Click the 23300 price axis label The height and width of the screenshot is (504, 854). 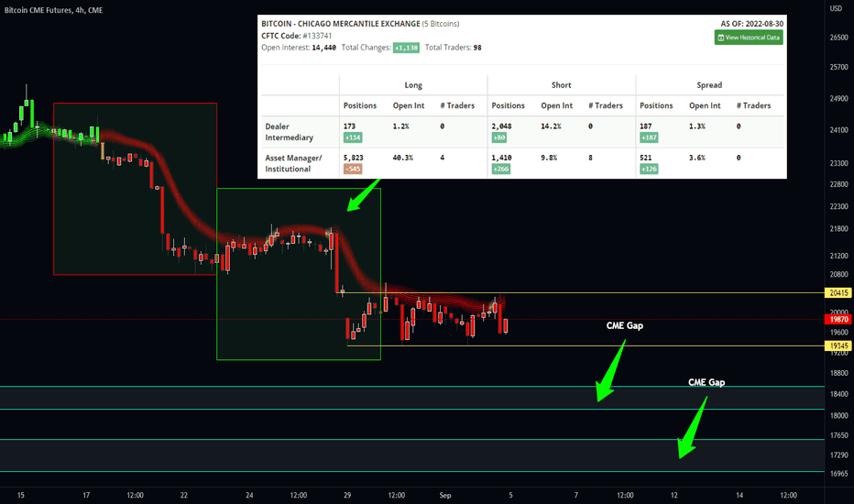[838, 163]
